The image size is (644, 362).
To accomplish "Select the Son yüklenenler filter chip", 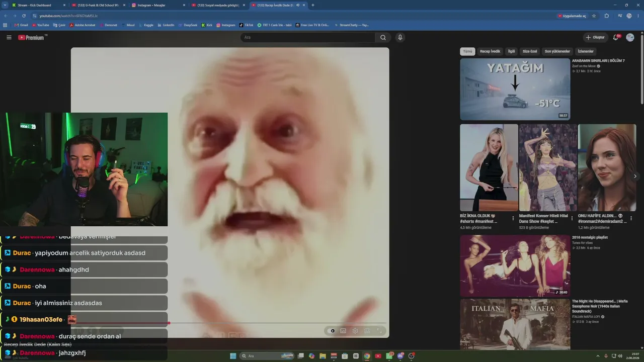I will click(557, 51).
